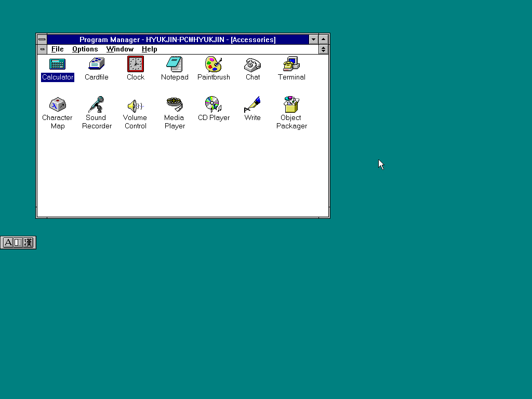532x399 pixels.
Task: Select the Terminal icon
Action: click(x=291, y=64)
